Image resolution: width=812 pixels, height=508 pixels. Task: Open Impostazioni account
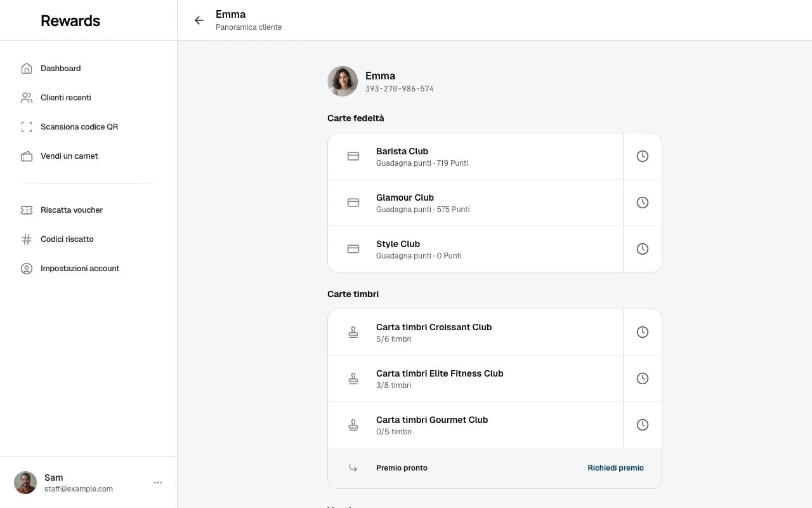pos(89,269)
